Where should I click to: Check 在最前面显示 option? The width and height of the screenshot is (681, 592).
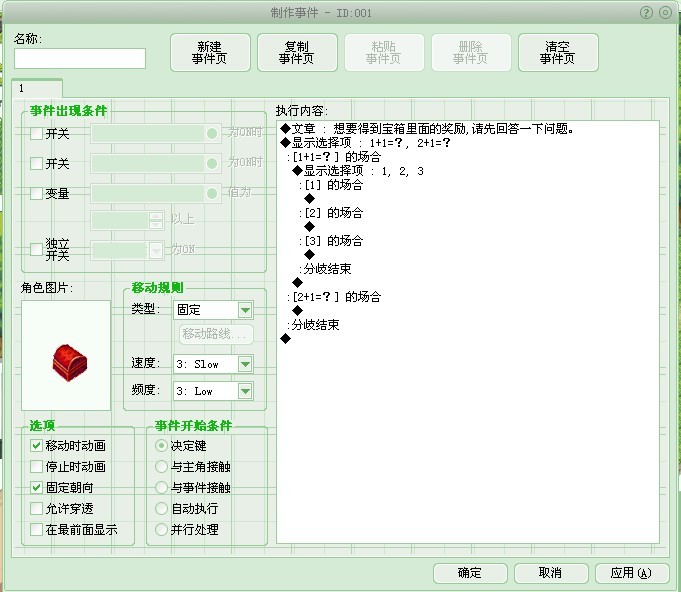(36, 529)
